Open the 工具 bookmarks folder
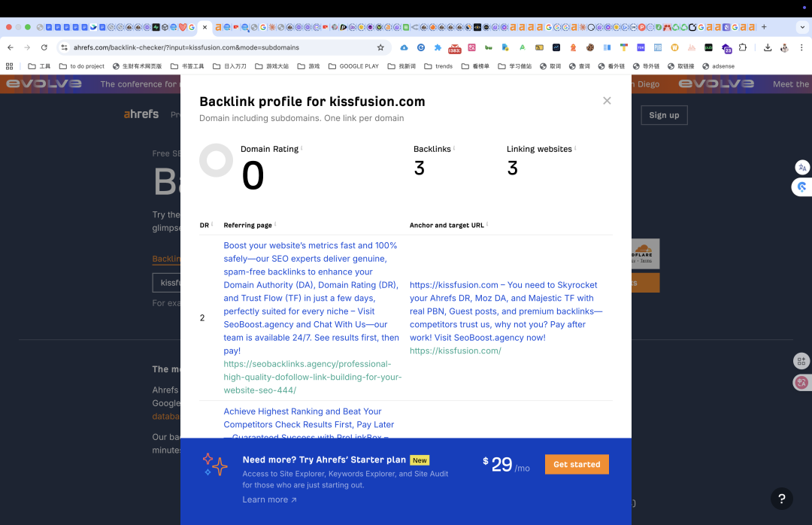 [x=39, y=66]
